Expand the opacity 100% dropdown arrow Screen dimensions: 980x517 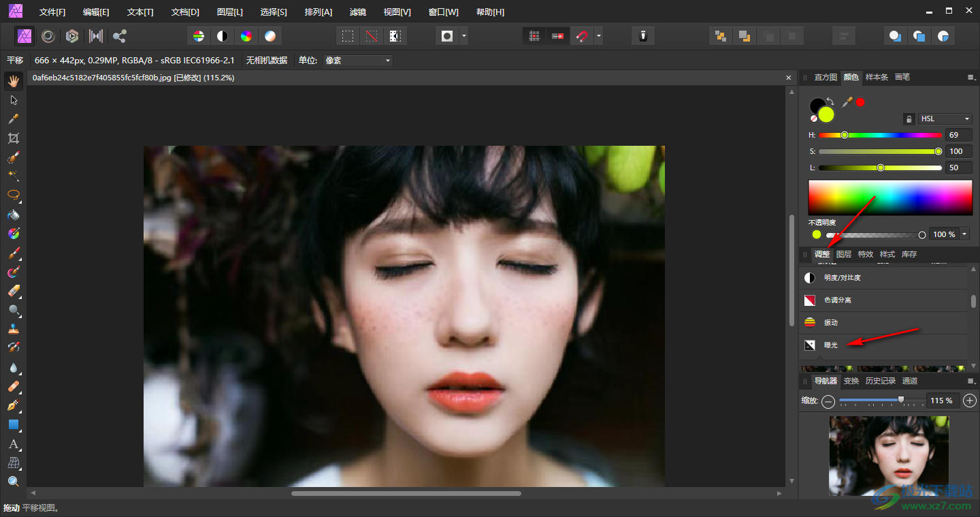[x=964, y=234]
